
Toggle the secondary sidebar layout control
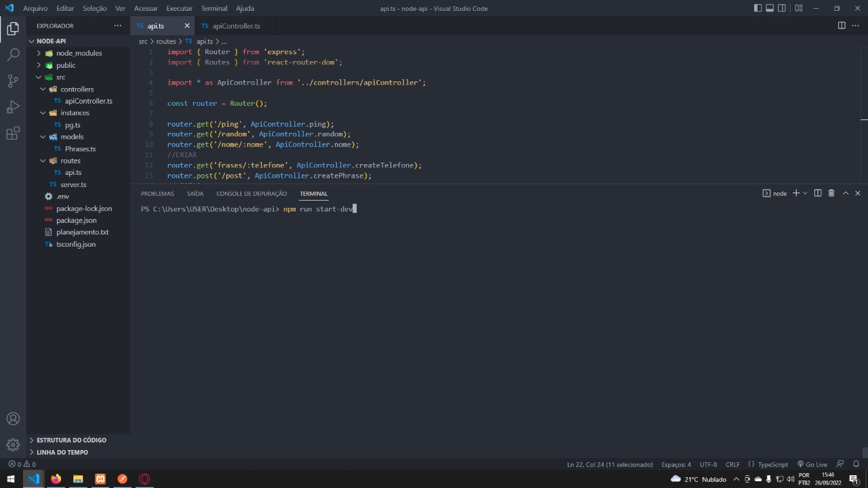pyautogui.click(x=781, y=8)
